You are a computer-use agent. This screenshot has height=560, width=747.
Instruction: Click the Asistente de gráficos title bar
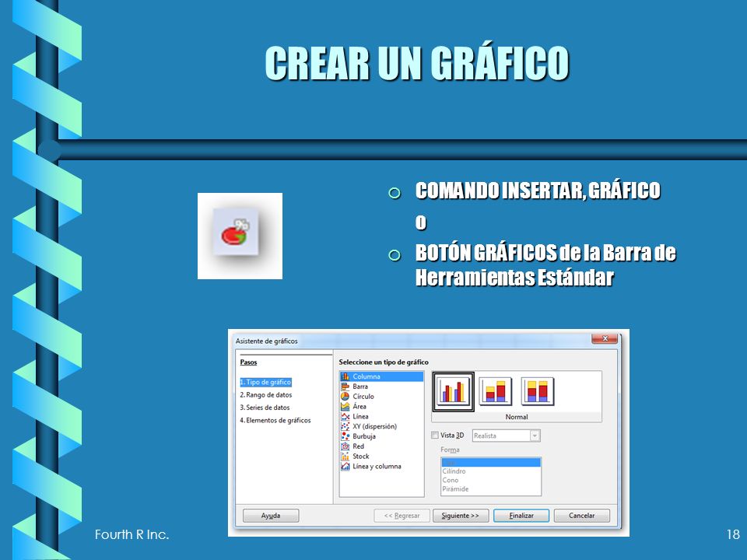[412, 341]
